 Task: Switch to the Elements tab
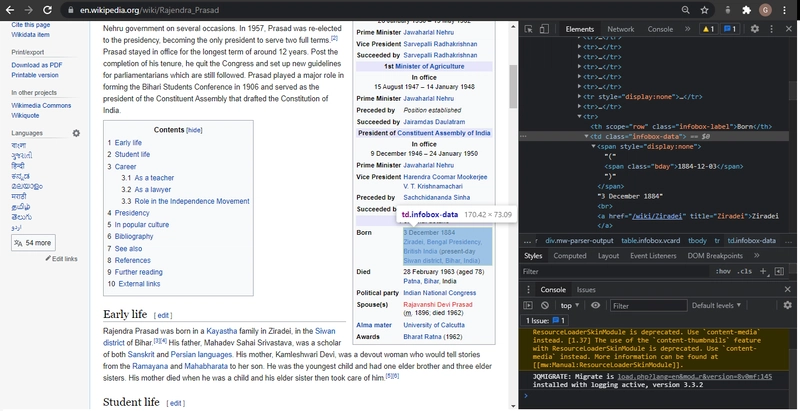pyautogui.click(x=580, y=29)
